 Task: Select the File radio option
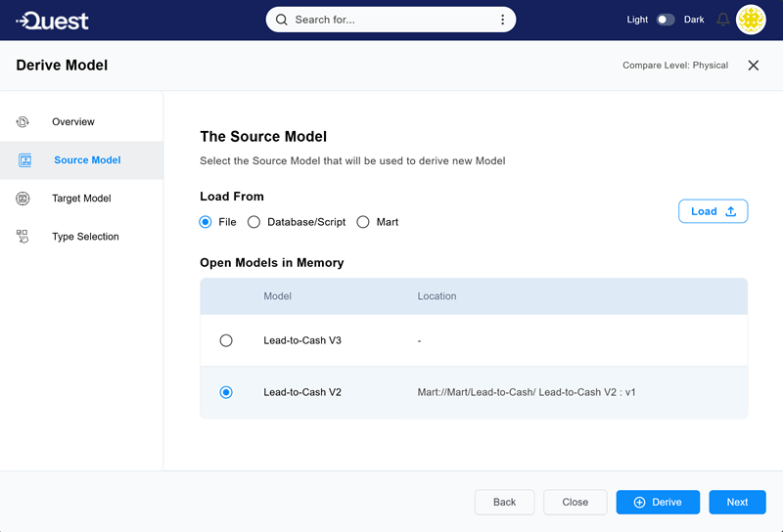pos(206,222)
